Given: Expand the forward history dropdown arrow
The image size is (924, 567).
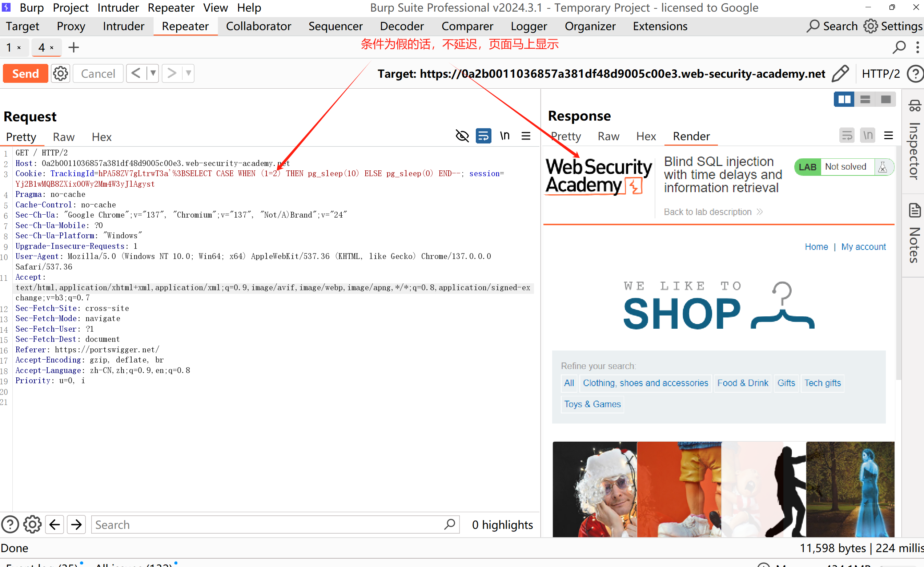Looking at the screenshot, I should click(x=188, y=73).
